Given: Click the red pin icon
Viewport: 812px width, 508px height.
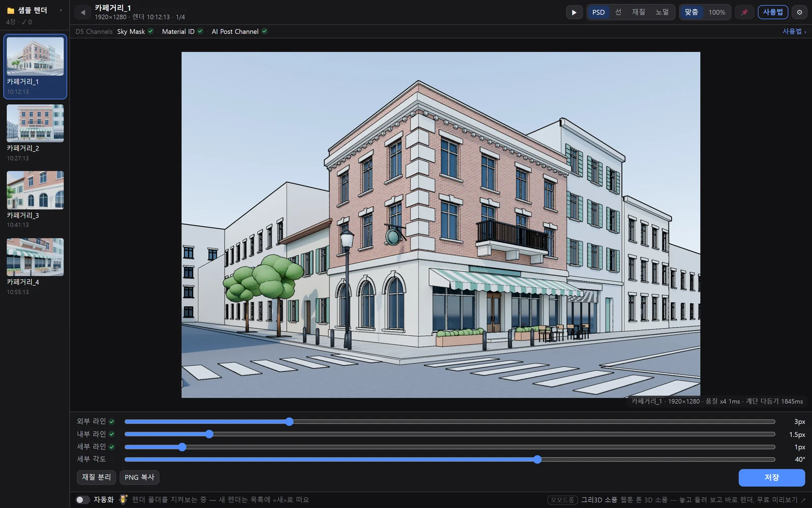Looking at the screenshot, I should tap(745, 12).
